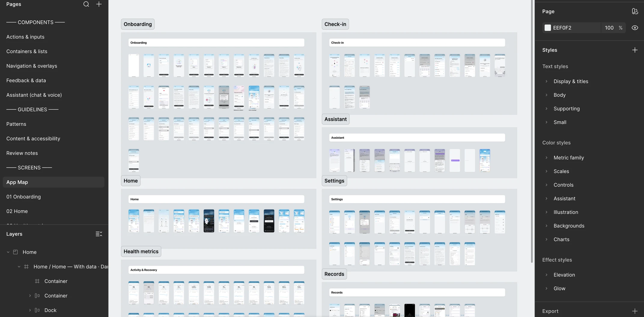
Task: Select Dock layer row
Action: (54, 310)
